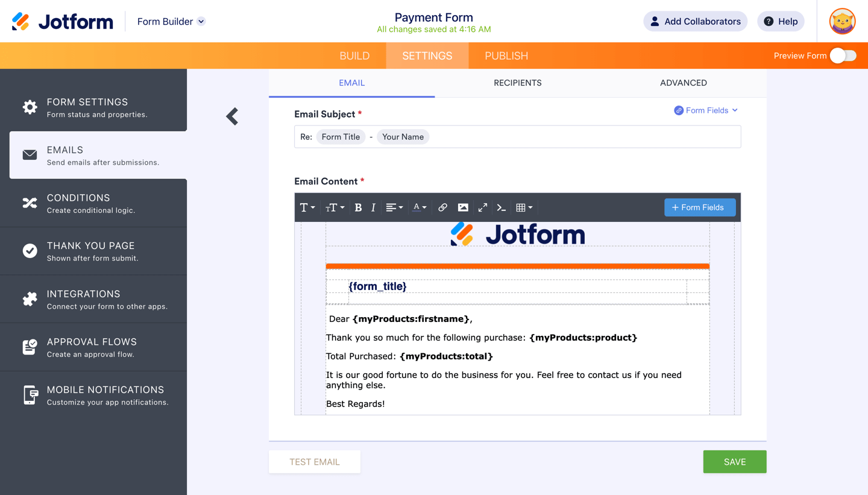Click the Conditions shuffle icon
The image size is (868, 495).
[30, 203]
